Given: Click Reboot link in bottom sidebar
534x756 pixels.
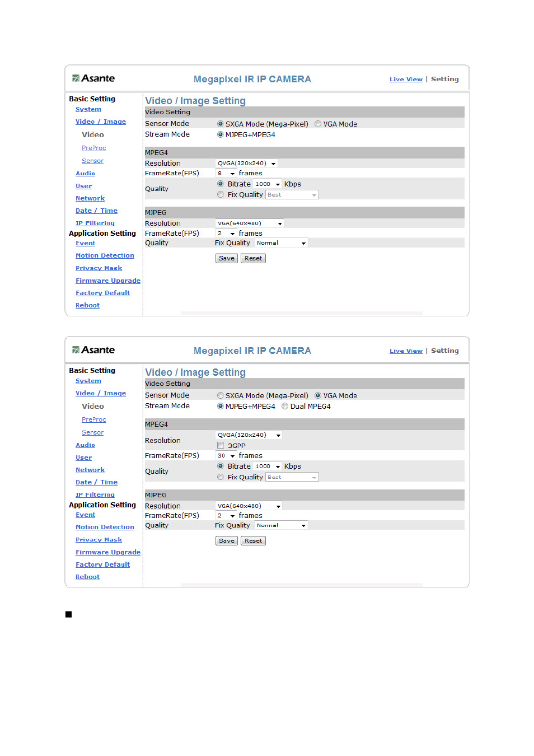Looking at the screenshot, I should (87, 577).
